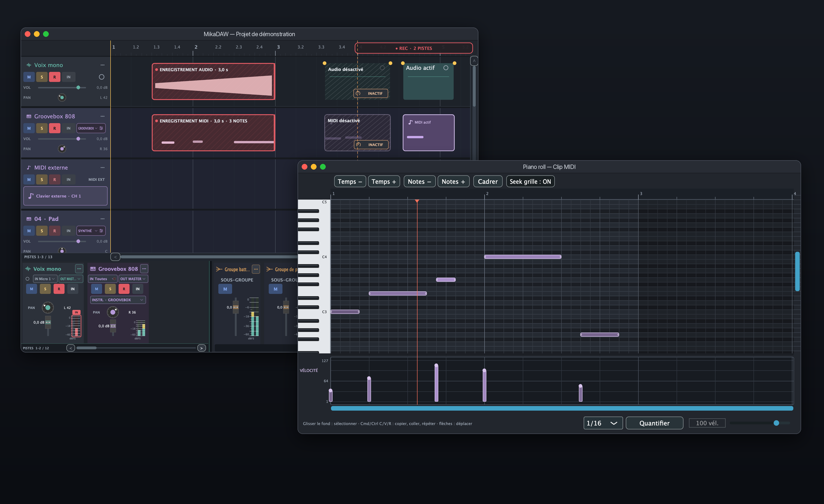Open the INSTR. GROOVEBOX instrument dropdown
Image resolution: width=824 pixels, height=504 pixels.
click(x=118, y=300)
